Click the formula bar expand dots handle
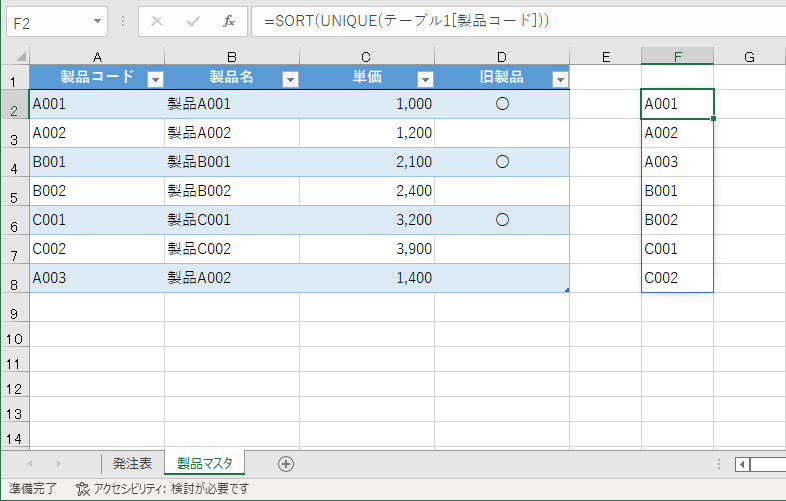Viewport: 786px width, 501px height. click(123, 21)
